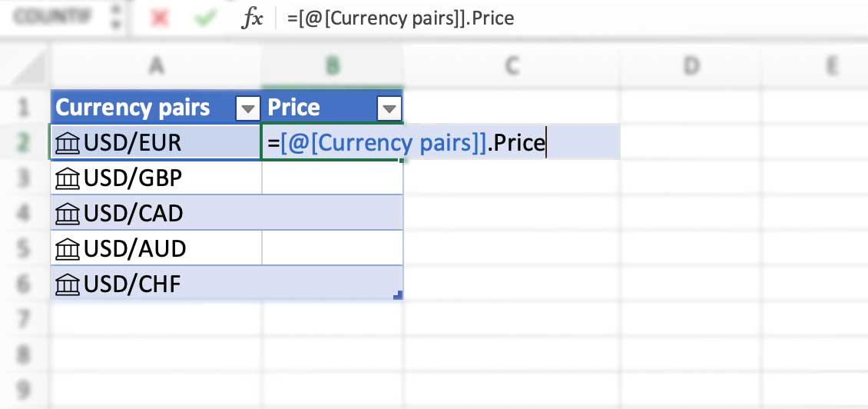The width and height of the screenshot is (868, 409).
Task: Click the table resize handle corner
Action: [398, 294]
